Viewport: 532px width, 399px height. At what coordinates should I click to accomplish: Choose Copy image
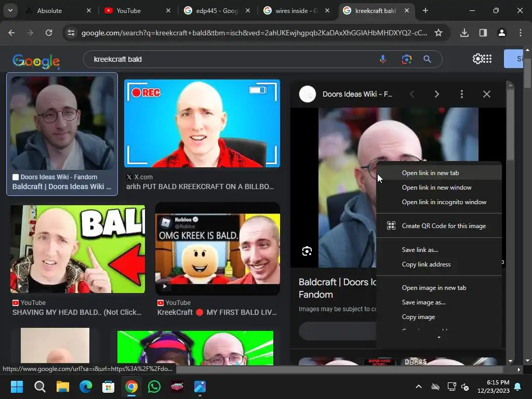(x=438, y=317)
